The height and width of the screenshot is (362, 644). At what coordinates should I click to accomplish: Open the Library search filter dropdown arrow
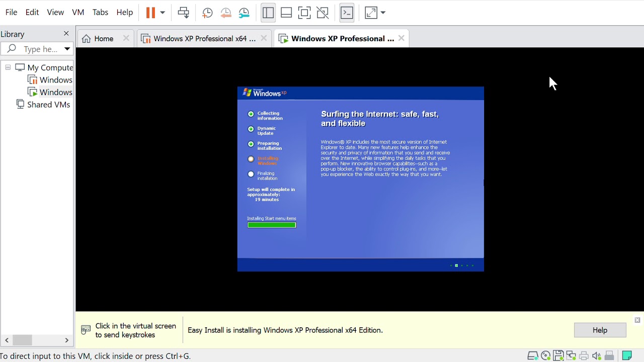tap(67, 49)
